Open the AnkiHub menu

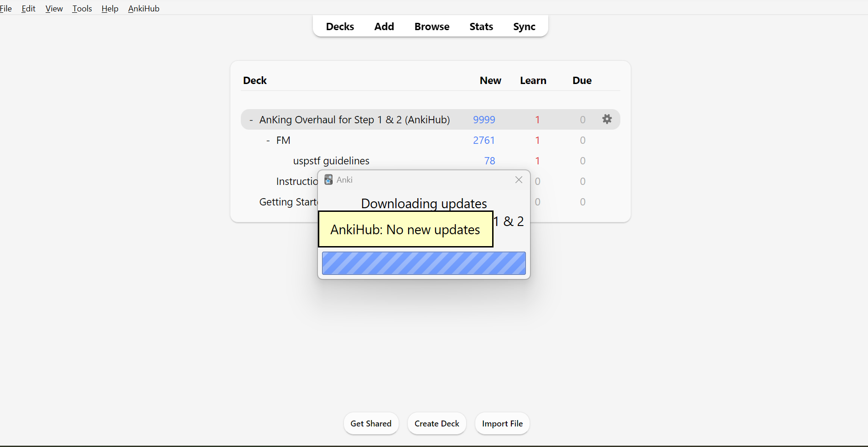click(x=144, y=9)
